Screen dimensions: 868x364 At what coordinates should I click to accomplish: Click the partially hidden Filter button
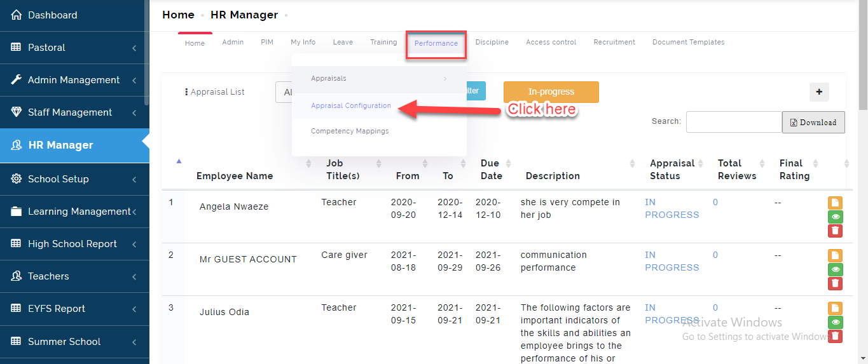[476, 91]
